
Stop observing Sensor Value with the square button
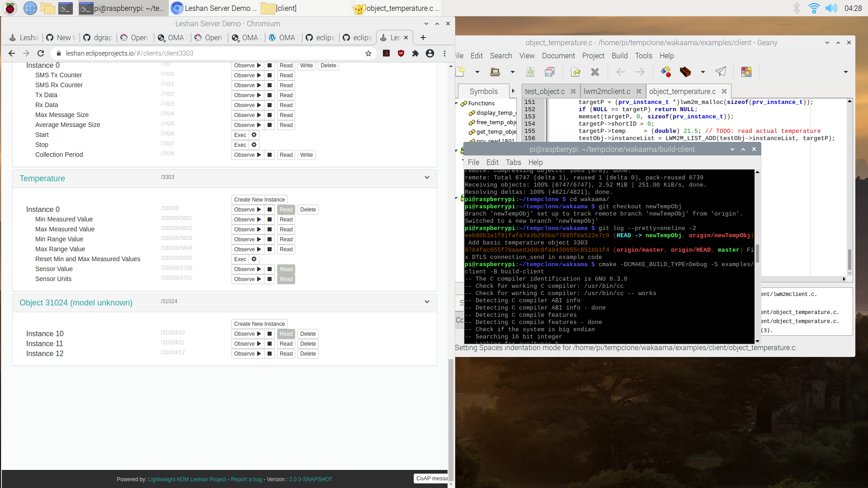269,269
